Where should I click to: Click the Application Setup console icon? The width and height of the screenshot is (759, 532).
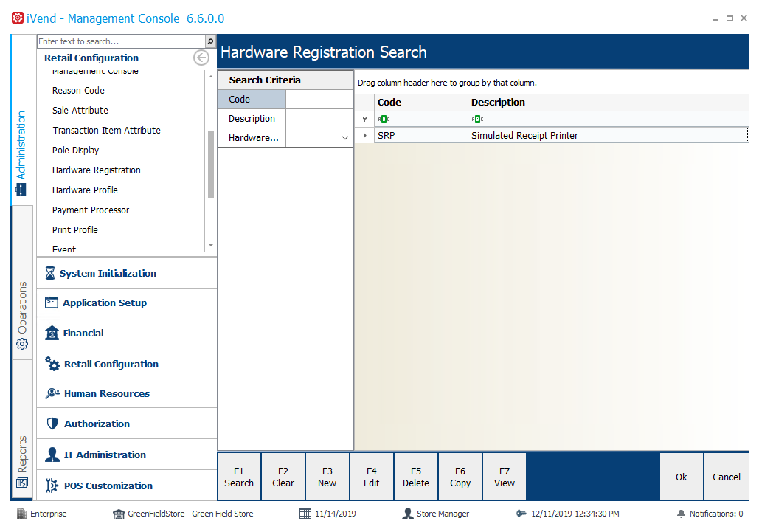(52, 303)
